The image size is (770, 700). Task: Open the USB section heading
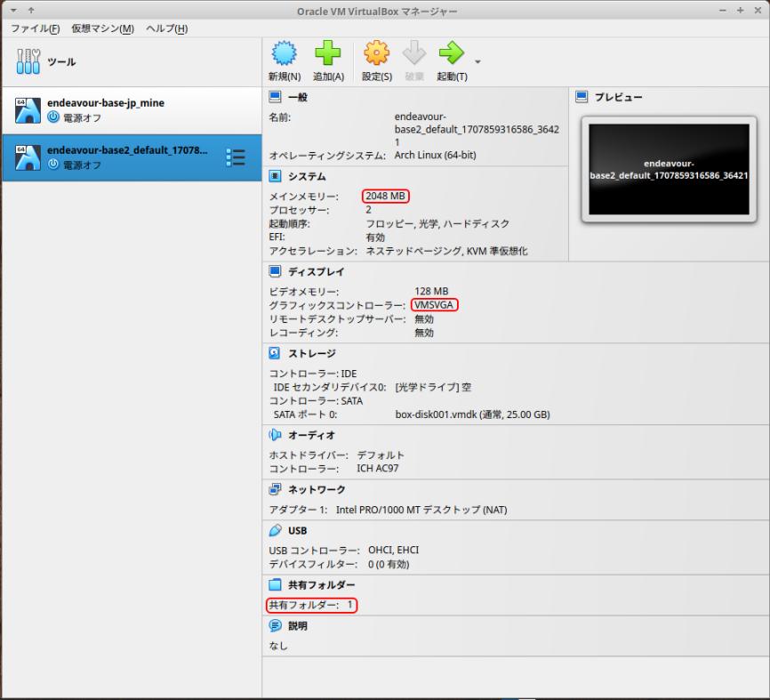(298, 530)
